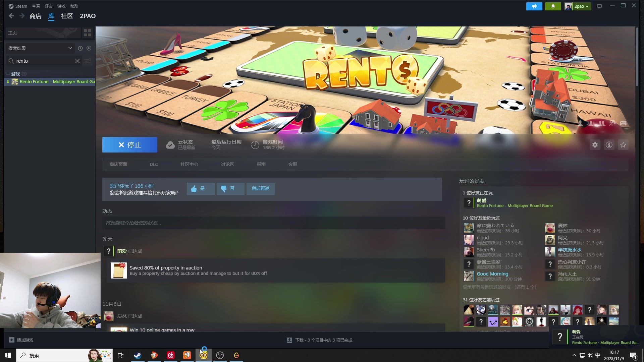The height and width of the screenshot is (362, 644).
Task: Open the 讨论区 tab
Action: (x=227, y=165)
